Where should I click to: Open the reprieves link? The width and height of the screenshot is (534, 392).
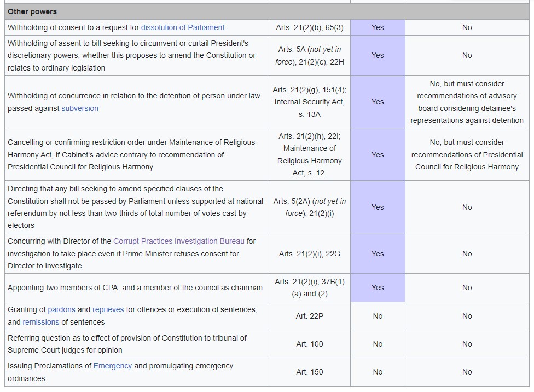(x=108, y=309)
